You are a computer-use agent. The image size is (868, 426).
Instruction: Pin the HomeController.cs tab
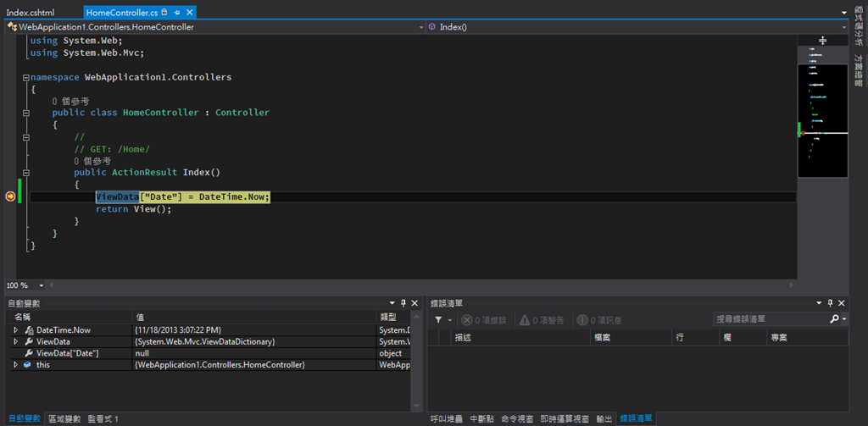pyautogui.click(x=177, y=12)
